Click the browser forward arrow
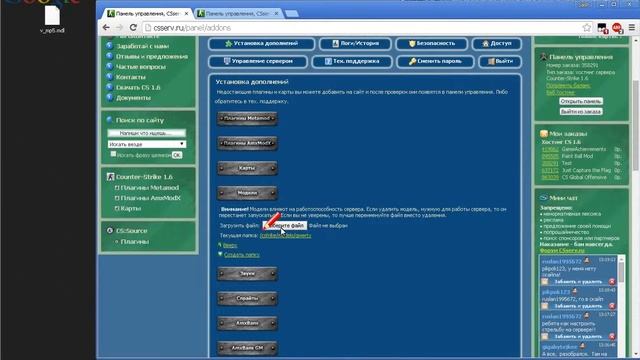 coord(119,28)
